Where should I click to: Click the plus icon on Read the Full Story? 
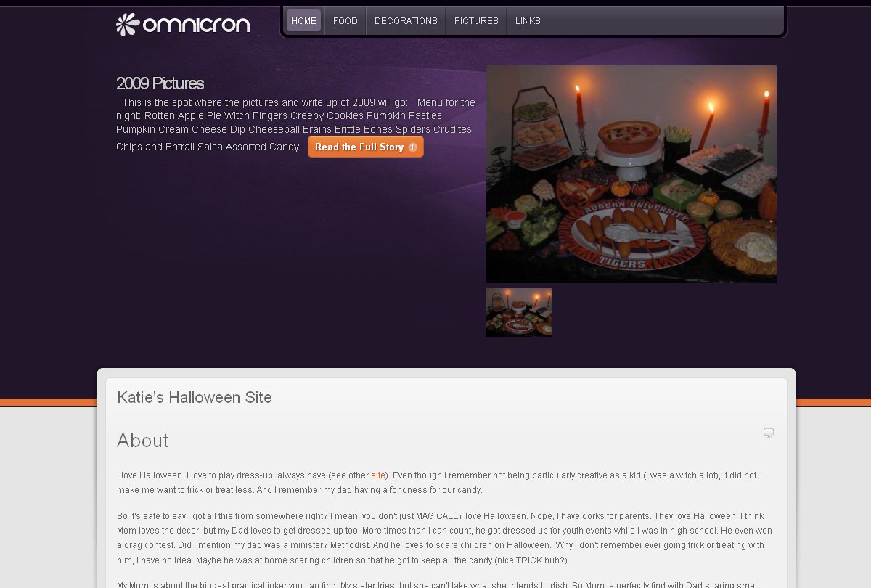[x=413, y=147]
